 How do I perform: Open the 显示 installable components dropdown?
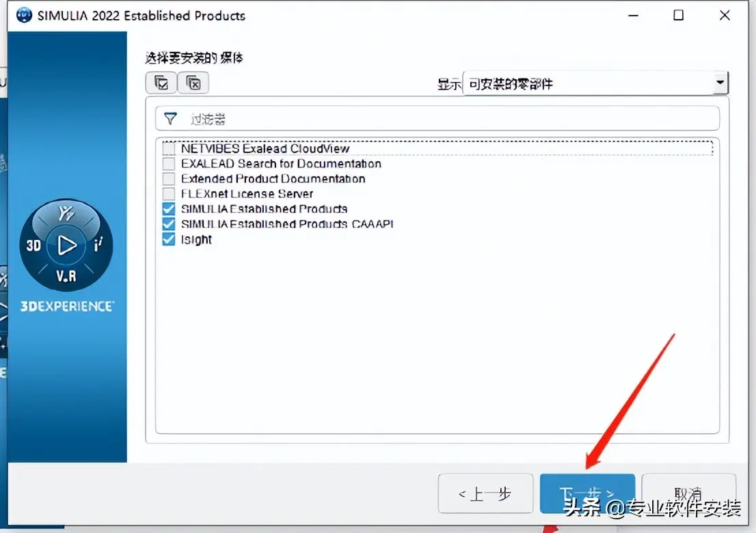[x=595, y=83]
